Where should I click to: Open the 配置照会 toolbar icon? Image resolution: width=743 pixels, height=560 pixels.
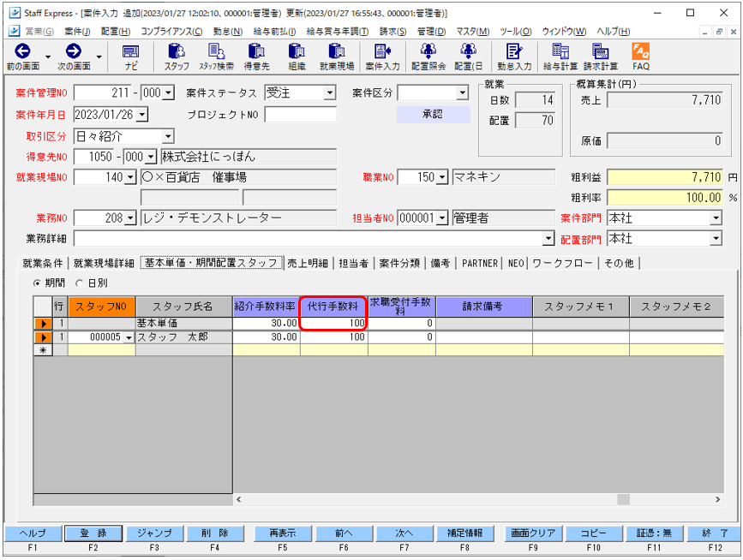pyautogui.click(x=428, y=51)
